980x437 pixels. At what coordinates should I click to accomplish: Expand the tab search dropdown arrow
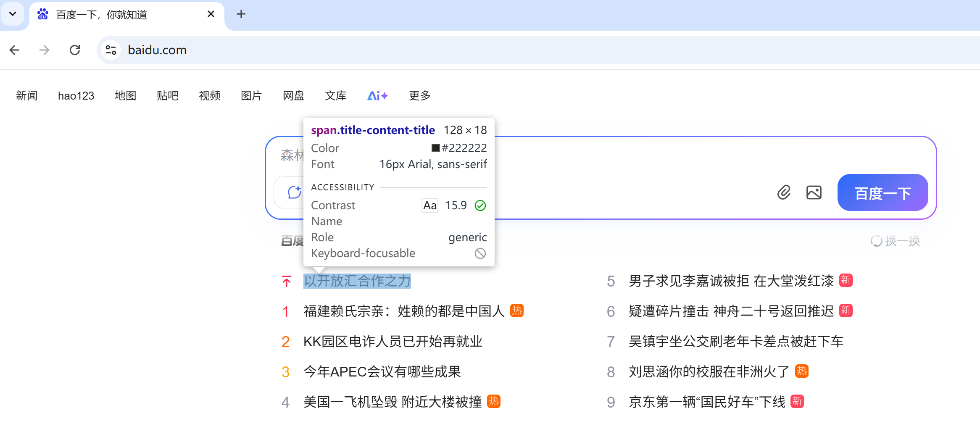point(13,14)
